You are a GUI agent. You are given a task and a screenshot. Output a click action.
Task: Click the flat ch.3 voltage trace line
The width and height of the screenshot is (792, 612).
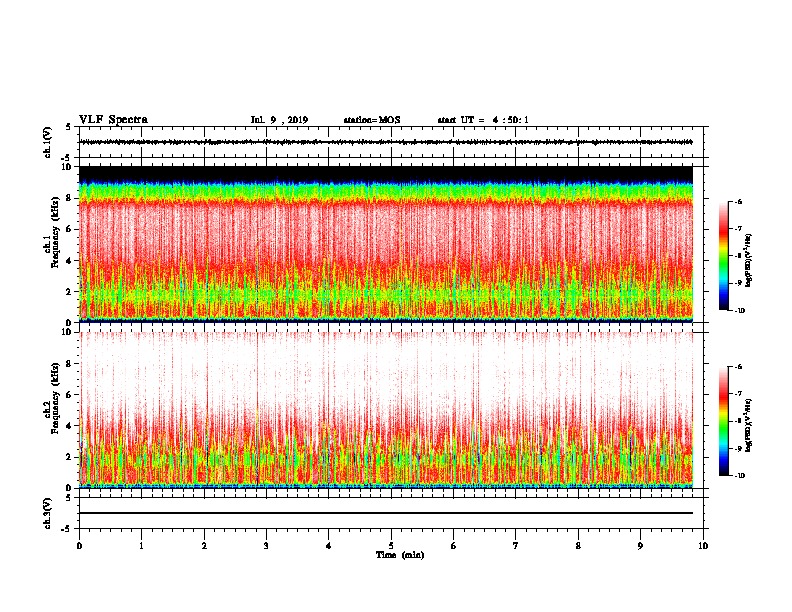tap(386, 513)
